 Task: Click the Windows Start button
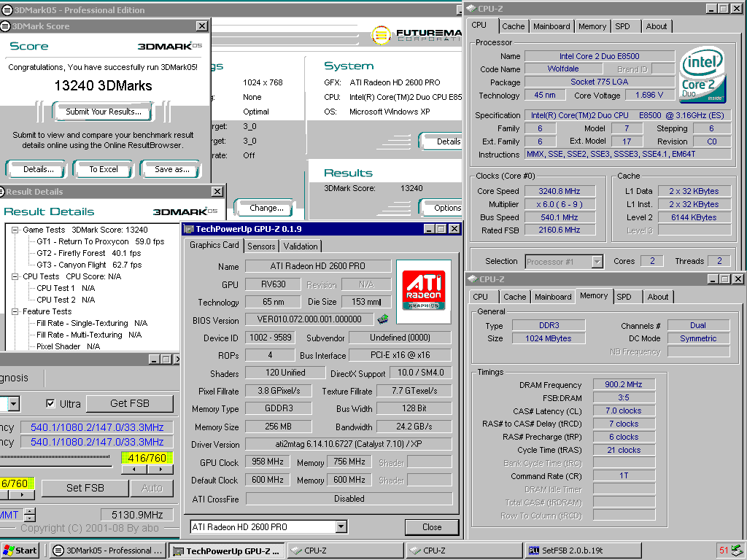(20, 551)
